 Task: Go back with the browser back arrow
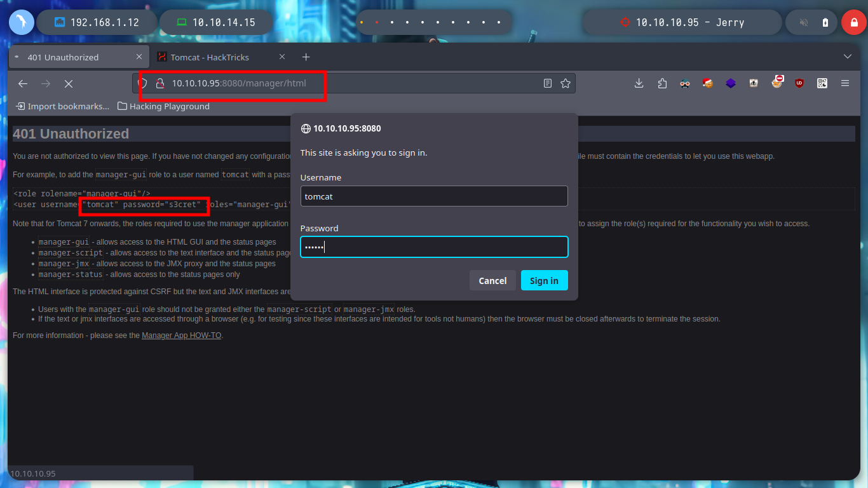(x=23, y=84)
